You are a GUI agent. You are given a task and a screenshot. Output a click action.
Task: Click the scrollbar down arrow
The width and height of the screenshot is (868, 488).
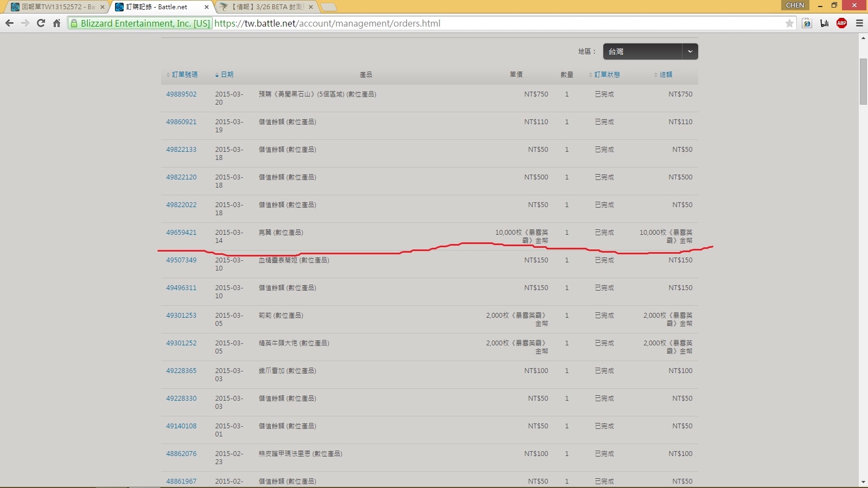click(x=863, y=482)
